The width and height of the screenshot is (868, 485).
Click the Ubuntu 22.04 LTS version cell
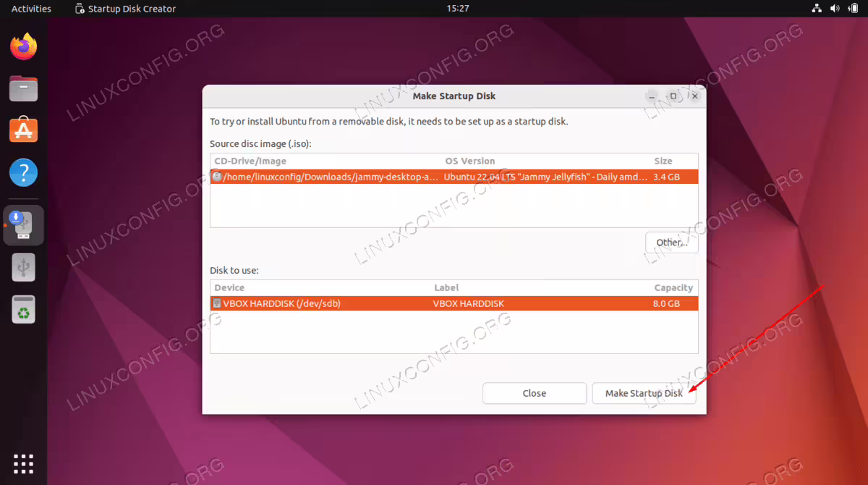pyautogui.click(x=546, y=177)
